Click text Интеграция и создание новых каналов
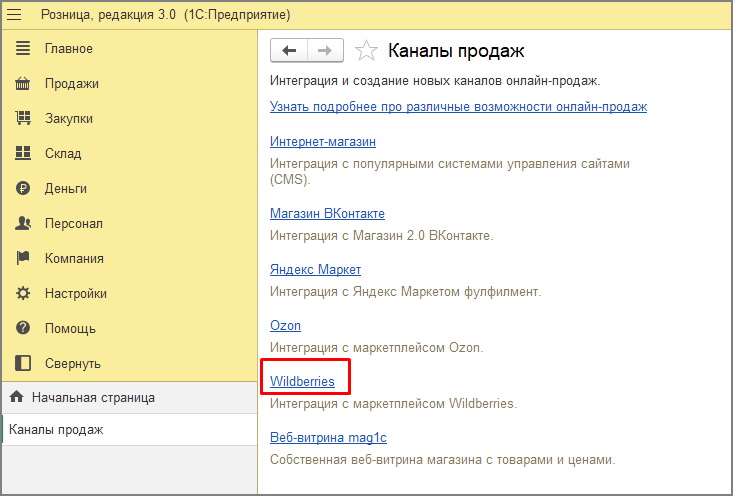This screenshot has width=733, height=496. (435, 80)
